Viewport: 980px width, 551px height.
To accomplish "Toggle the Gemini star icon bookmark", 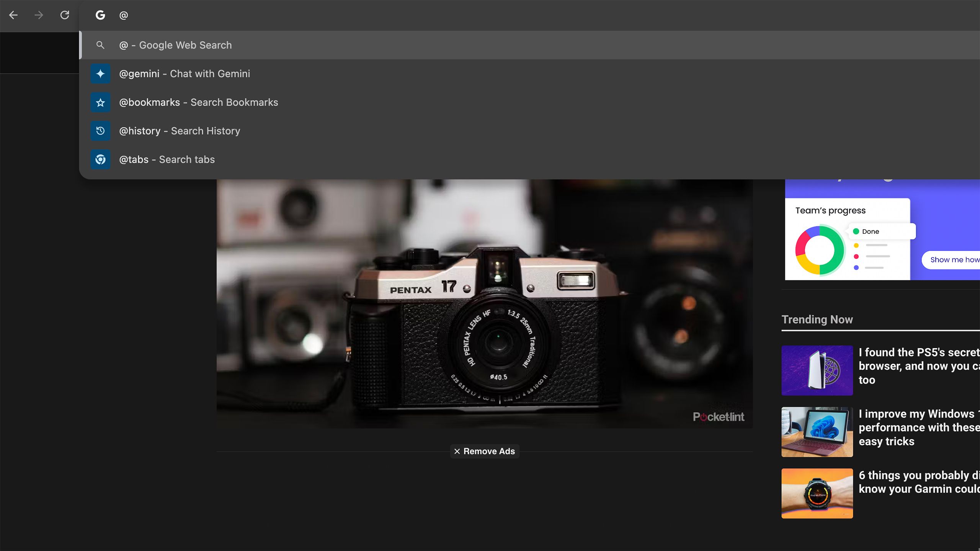I will 101,73.
